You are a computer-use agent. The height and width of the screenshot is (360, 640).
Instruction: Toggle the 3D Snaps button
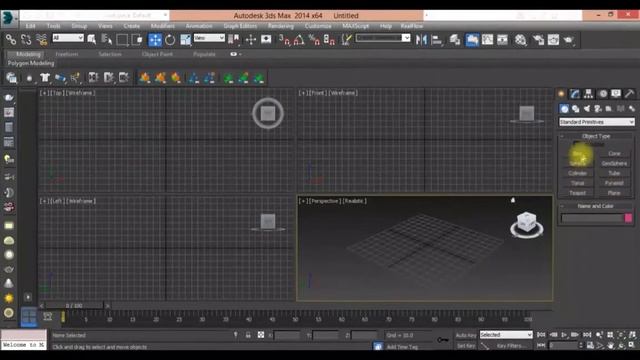[x=284, y=40]
